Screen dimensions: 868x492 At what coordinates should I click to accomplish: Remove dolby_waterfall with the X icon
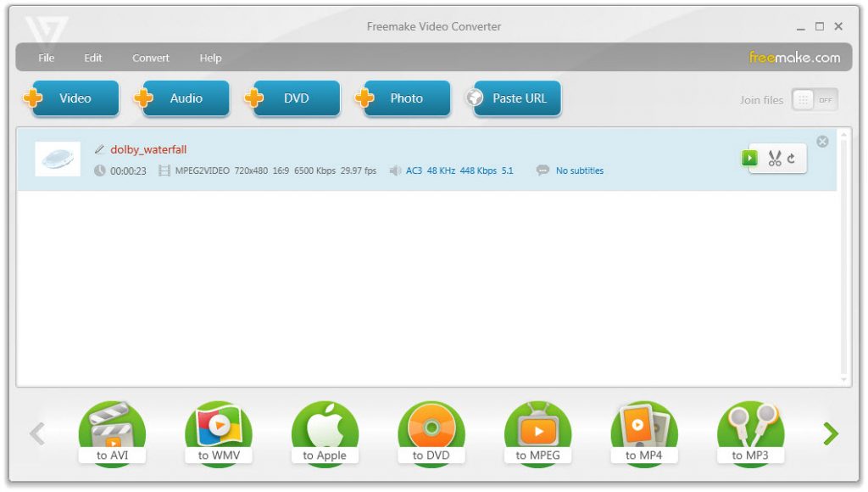[822, 142]
